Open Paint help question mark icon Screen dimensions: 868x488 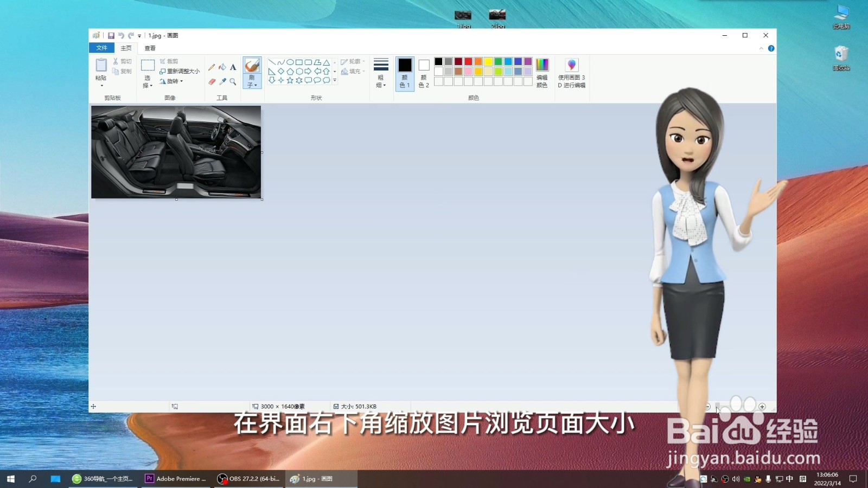tap(771, 48)
